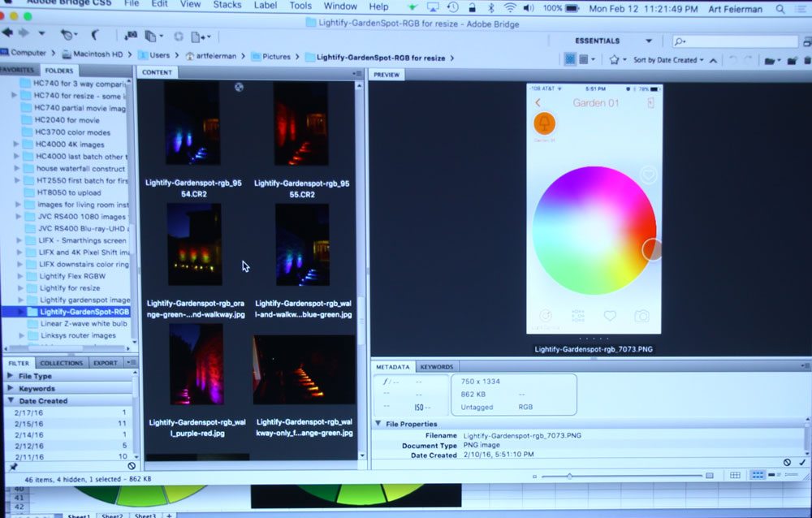Click the Get Photos from Camera icon
The height and width of the screenshot is (518, 812).
[130, 36]
